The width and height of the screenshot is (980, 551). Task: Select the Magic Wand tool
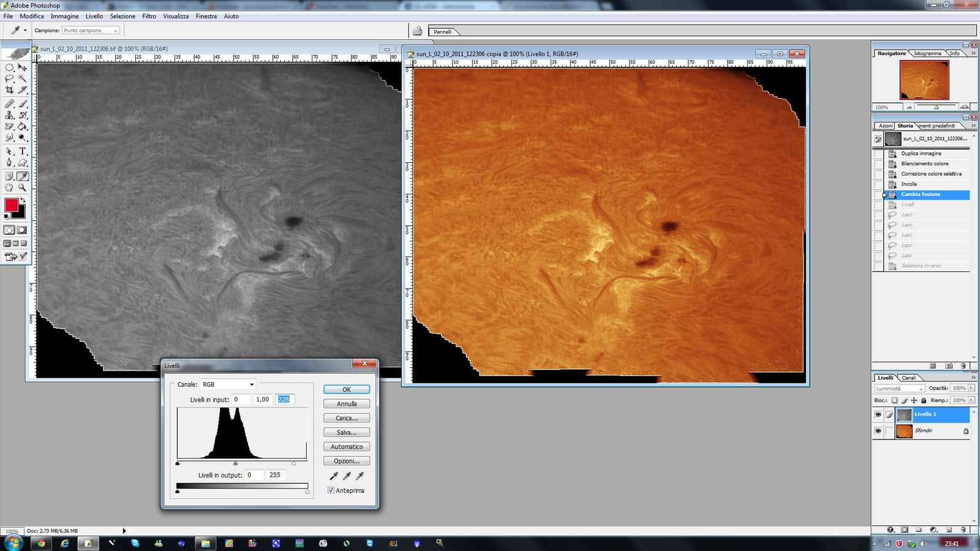[23, 78]
